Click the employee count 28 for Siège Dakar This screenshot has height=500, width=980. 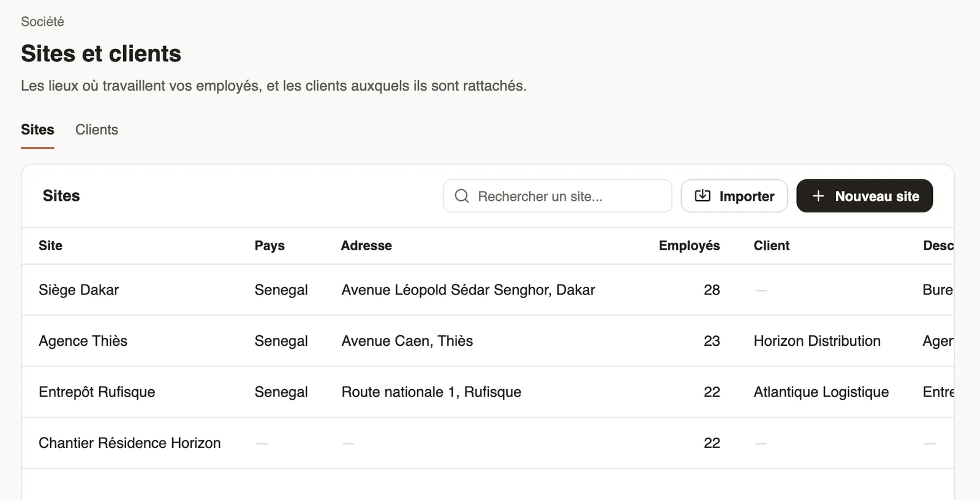click(x=712, y=290)
